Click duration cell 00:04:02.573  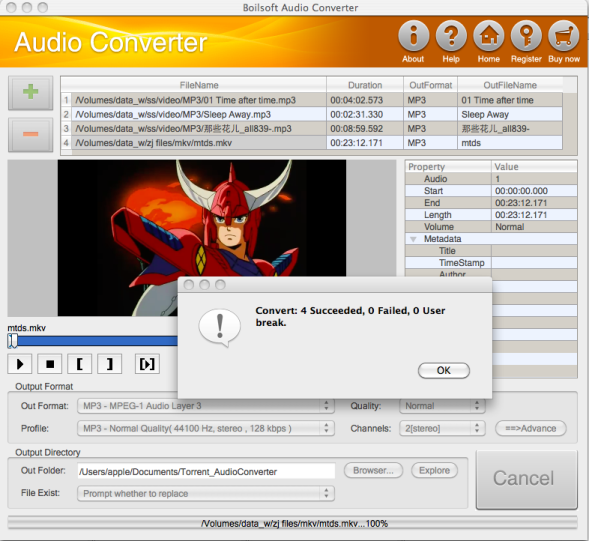tap(365, 100)
